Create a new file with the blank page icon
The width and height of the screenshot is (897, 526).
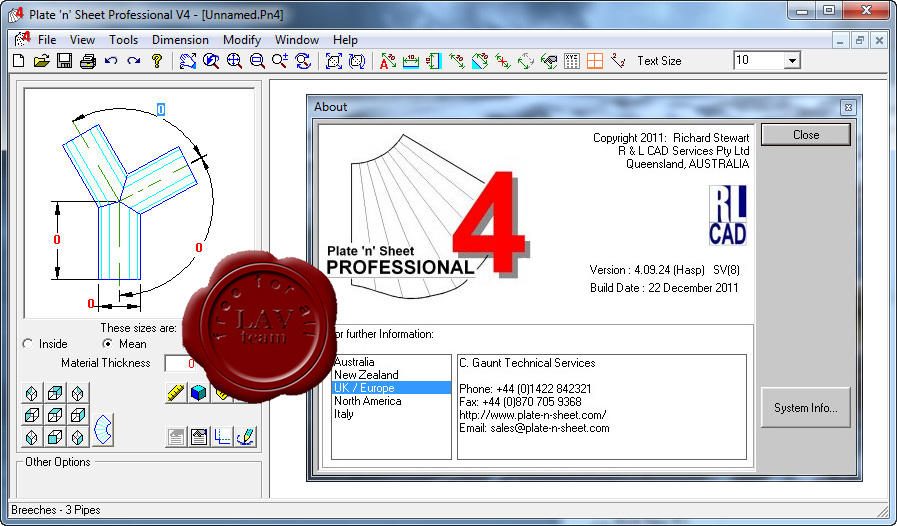18,61
